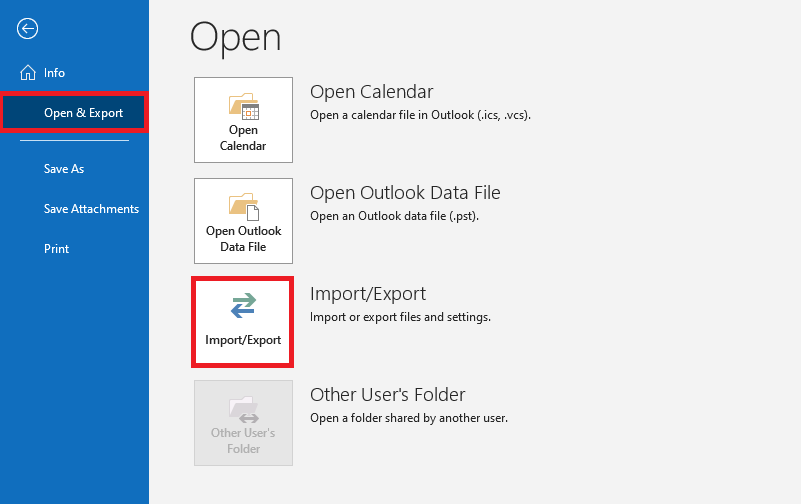The image size is (801, 504).
Task: Click the Outlook data file folder icon
Action: [243, 206]
